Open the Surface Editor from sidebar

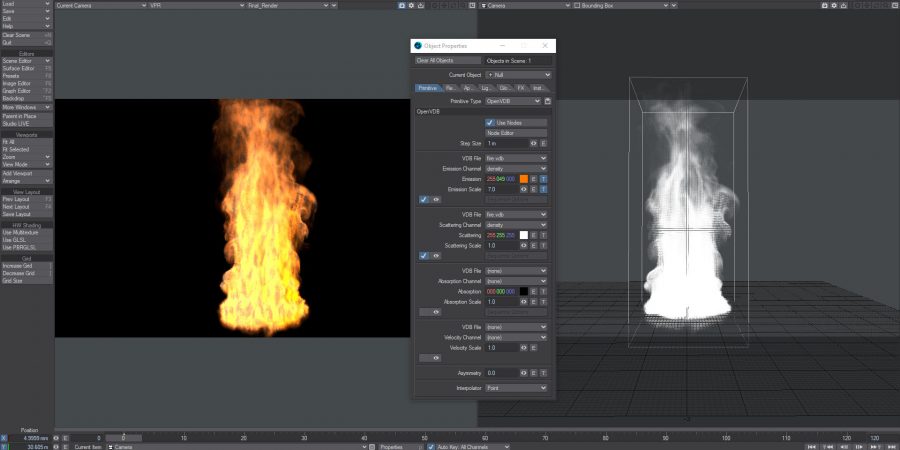pos(25,68)
